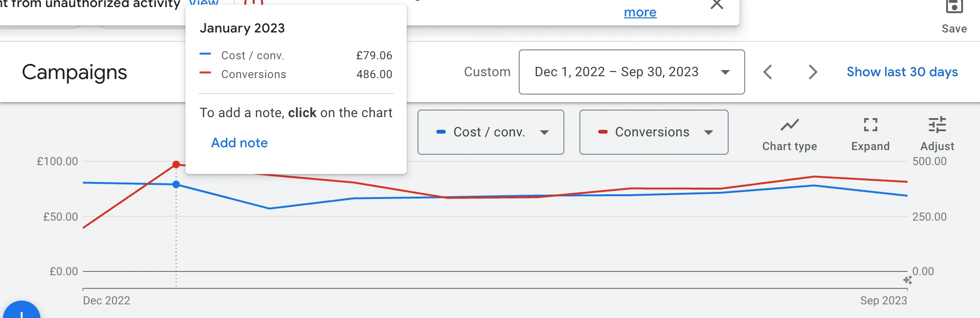Click Show last 30 days
980x318 pixels.
902,72
